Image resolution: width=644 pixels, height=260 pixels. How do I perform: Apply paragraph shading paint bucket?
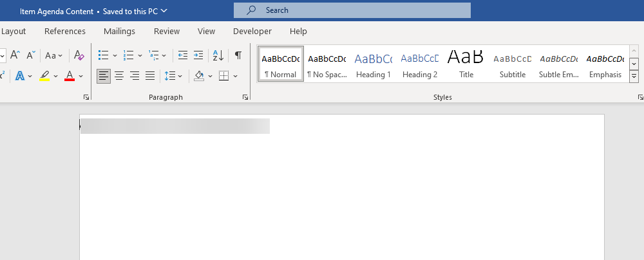[199, 76]
